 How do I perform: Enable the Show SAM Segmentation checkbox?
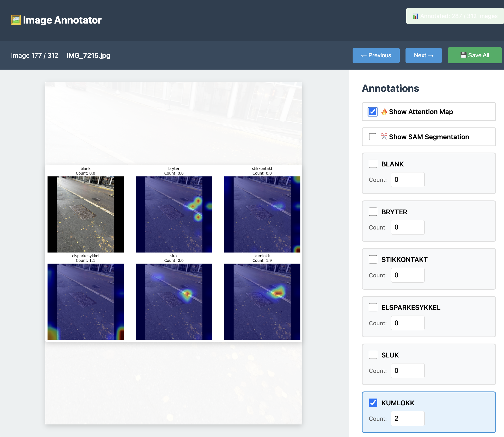[x=372, y=137]
